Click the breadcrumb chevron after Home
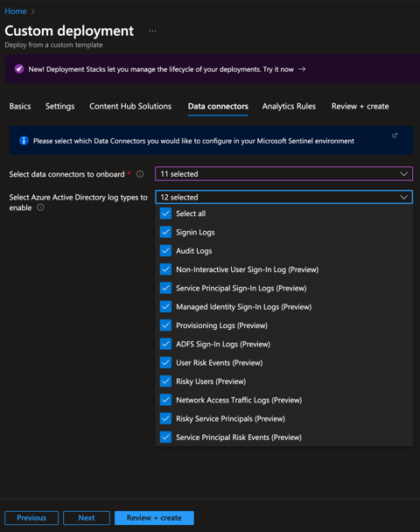 (33, 11)
